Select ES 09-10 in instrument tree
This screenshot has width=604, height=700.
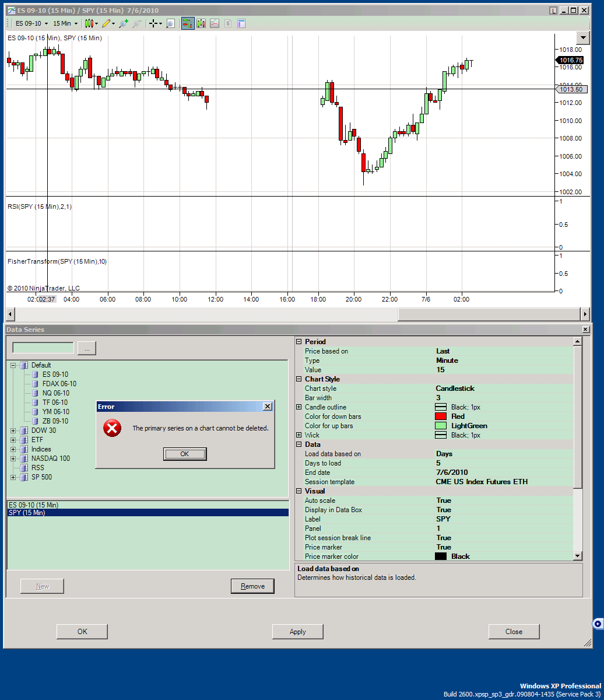pyautogui.click(x=55, y=374)
